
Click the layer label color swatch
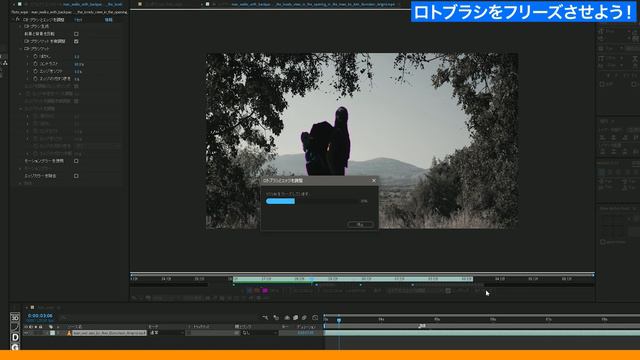point(52,333)
